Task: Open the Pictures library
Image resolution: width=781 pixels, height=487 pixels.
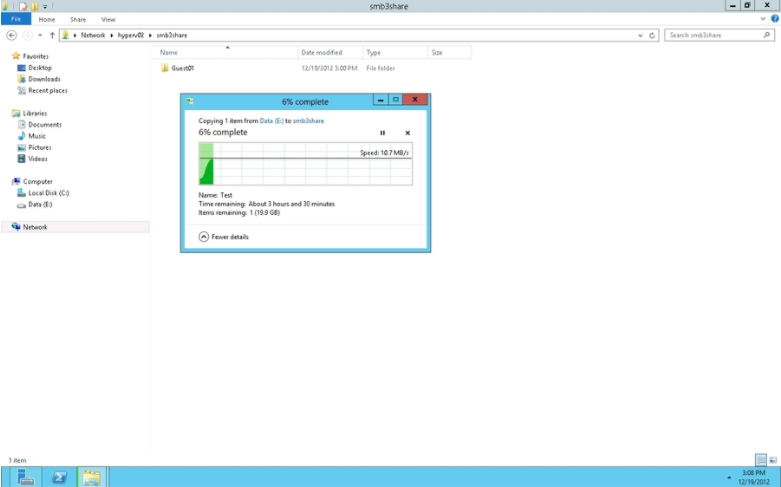Action: coord(39,147)
